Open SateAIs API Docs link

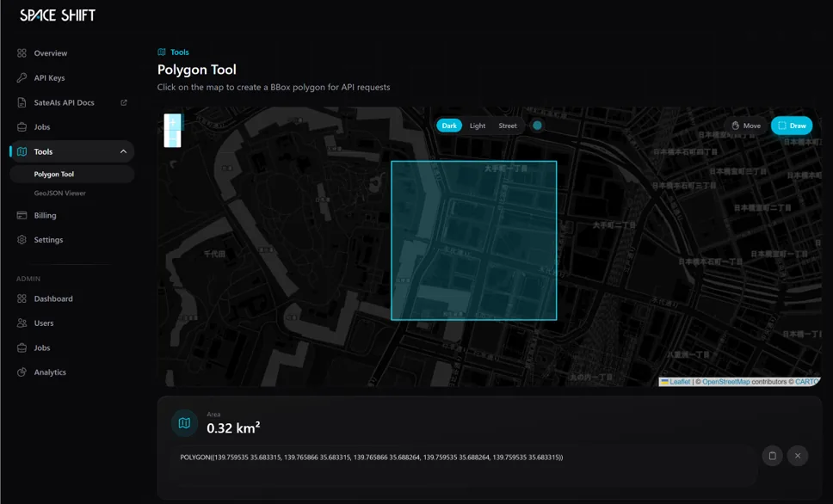click(64, 102)
